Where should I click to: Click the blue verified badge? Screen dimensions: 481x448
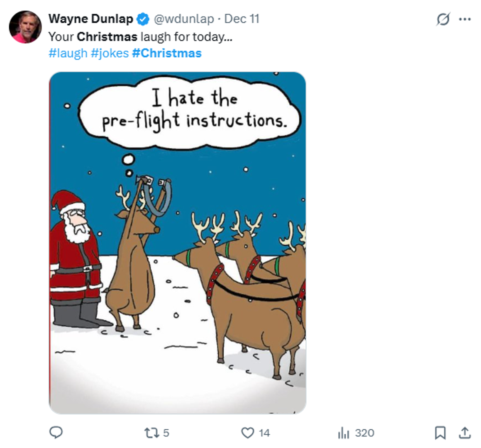pyautogui.click(x=143, y=19)
